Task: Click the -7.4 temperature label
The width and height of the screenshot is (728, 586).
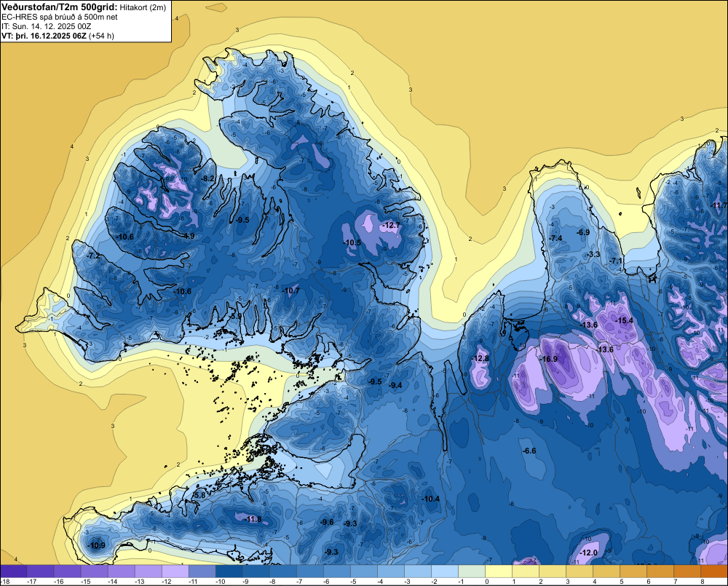Action: pyautogui.click(x=555, y=238)
